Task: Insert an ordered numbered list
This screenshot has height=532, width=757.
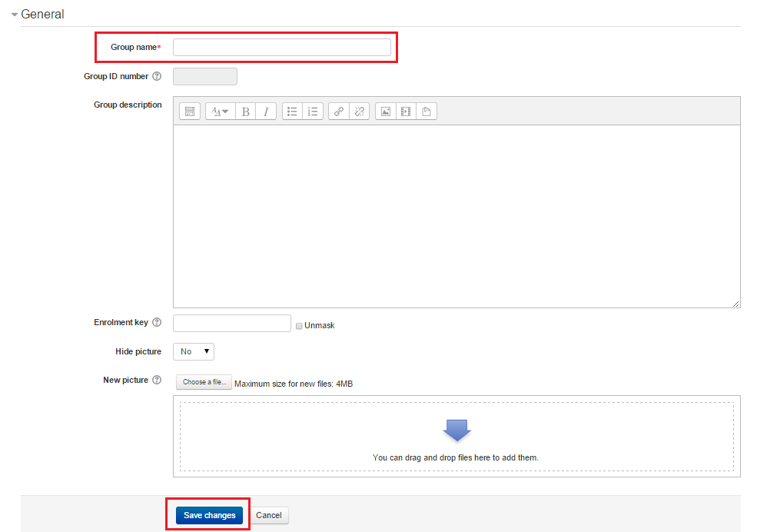Action: tap(313, 111)
